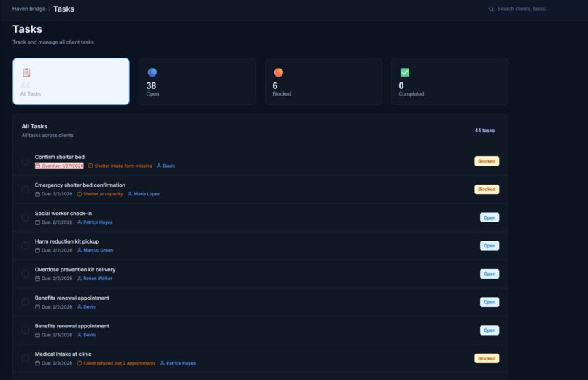Click the calendar icon in the Emergency shelter bed confirmation row
The height and width of the screenshot is (380, 588).
(x=37, y=194)
